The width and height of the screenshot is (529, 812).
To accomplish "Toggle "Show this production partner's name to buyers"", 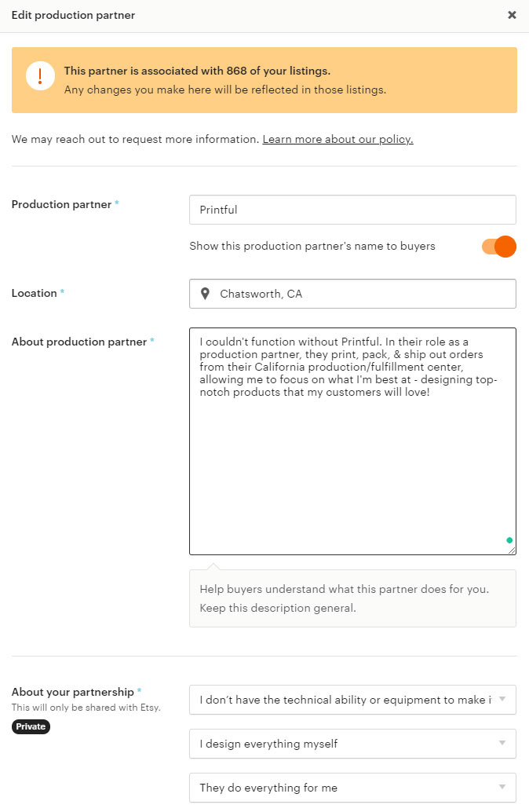I will click(498, 247).
